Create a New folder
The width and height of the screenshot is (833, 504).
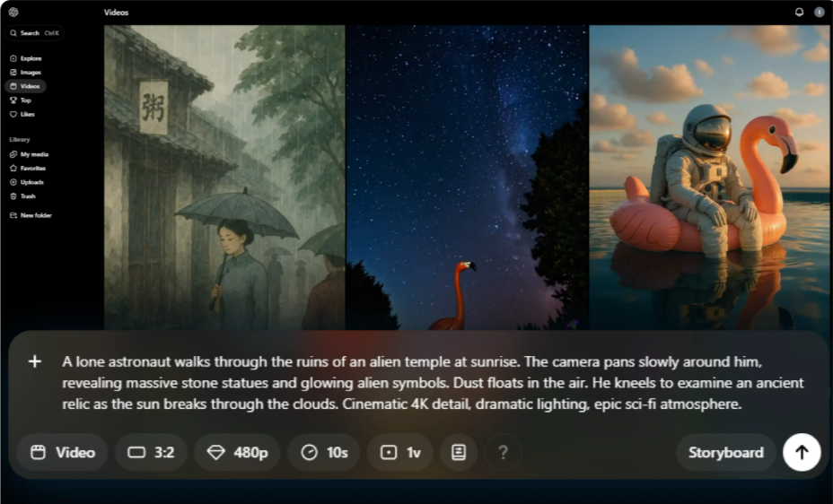[31, 215]
